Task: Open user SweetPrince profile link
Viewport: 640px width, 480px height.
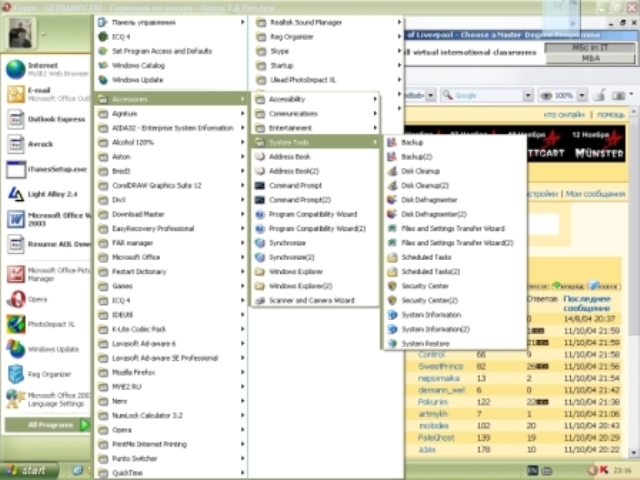Action: click(x=440, y=367)
